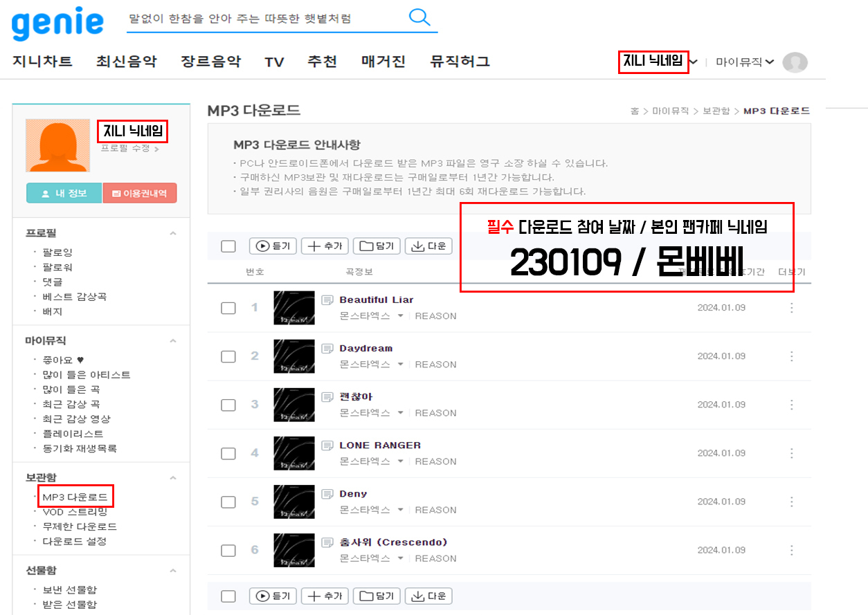Collapse the 보관함 sidebar section
Viewport: 868px width, 615px height.
173,477
